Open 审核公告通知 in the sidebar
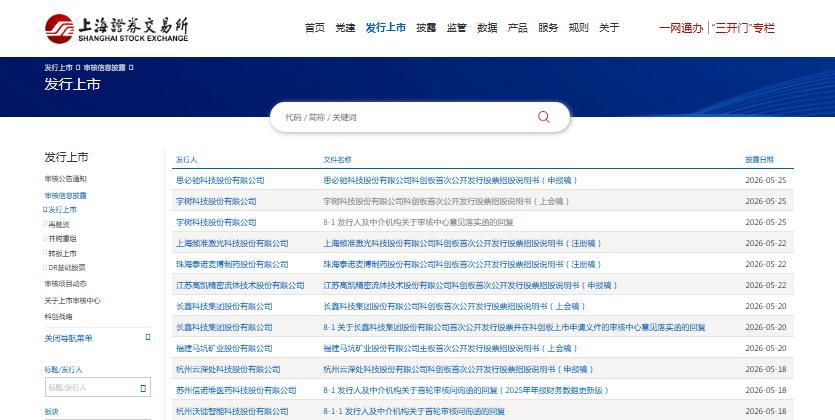The width and height of the screenshot is (835, 420). [66, 179]
